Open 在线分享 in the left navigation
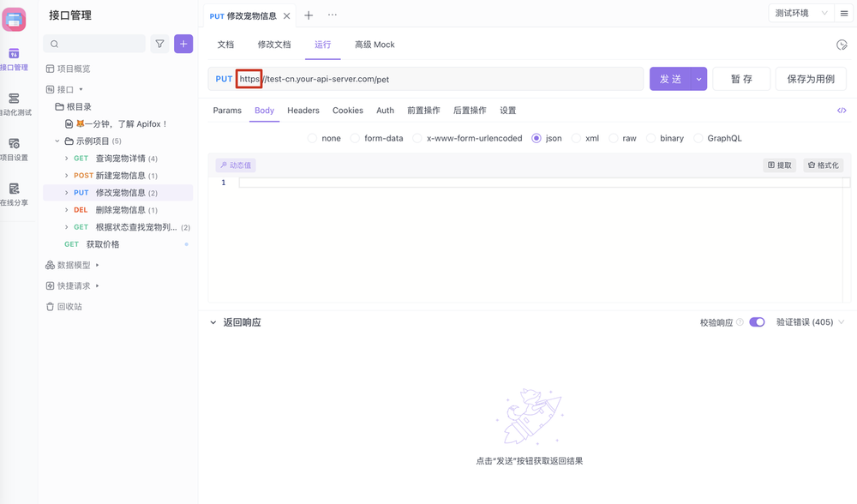This screenshot has height=504, width=857. pos(14,193)
